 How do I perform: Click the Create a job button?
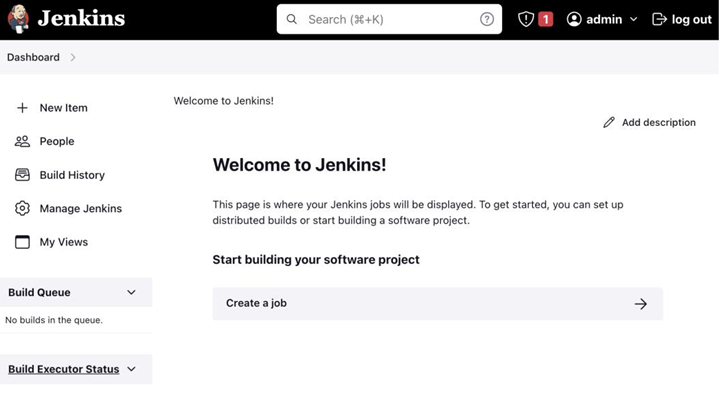point(437,303)
